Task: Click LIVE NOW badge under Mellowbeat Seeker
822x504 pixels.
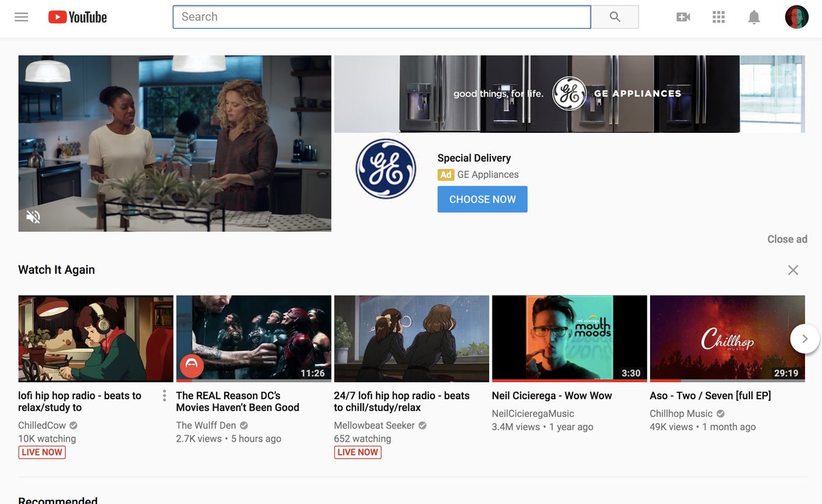Action: 358,452
